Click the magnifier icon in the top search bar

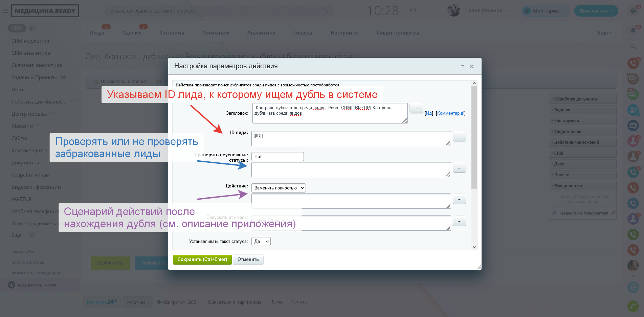pyautogui.click(x=326, y=11)
